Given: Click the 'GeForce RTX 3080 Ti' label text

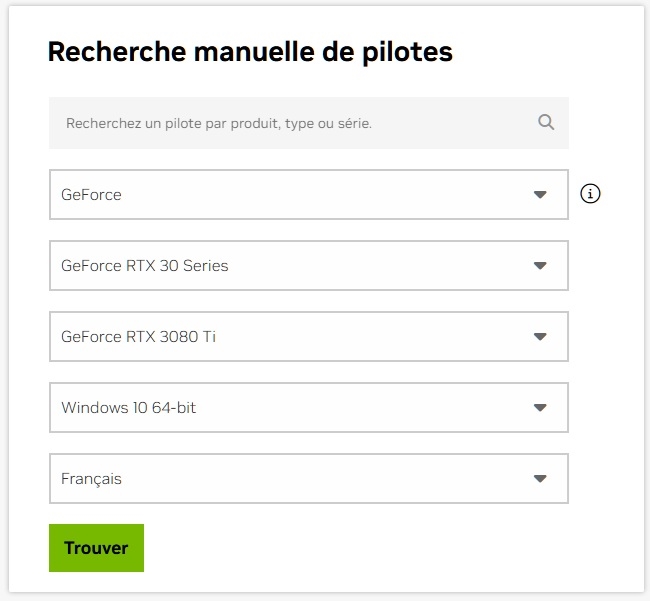Looking at the screenshot, I should [138, 337].
